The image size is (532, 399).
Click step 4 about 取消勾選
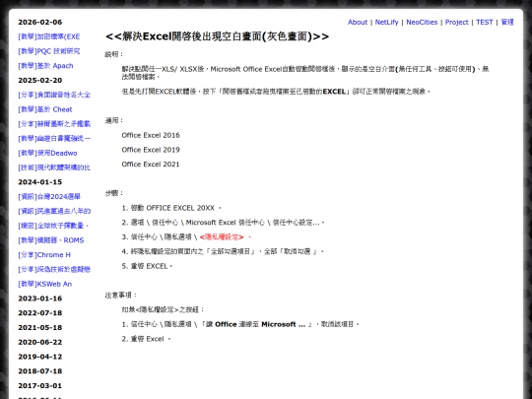click(223, 251)
